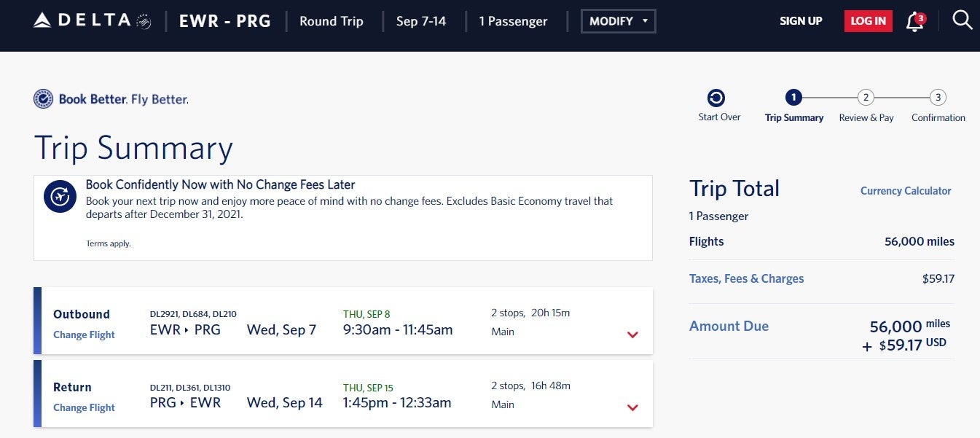Select step 3 Confirmation circle

click(x=938, y=98)
